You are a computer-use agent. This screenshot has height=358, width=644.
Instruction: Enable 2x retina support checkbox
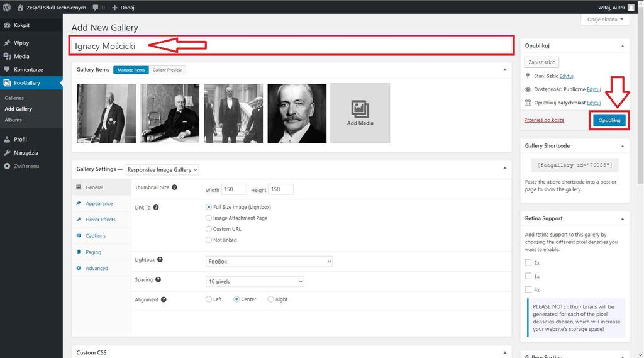(x=528, y=262)
